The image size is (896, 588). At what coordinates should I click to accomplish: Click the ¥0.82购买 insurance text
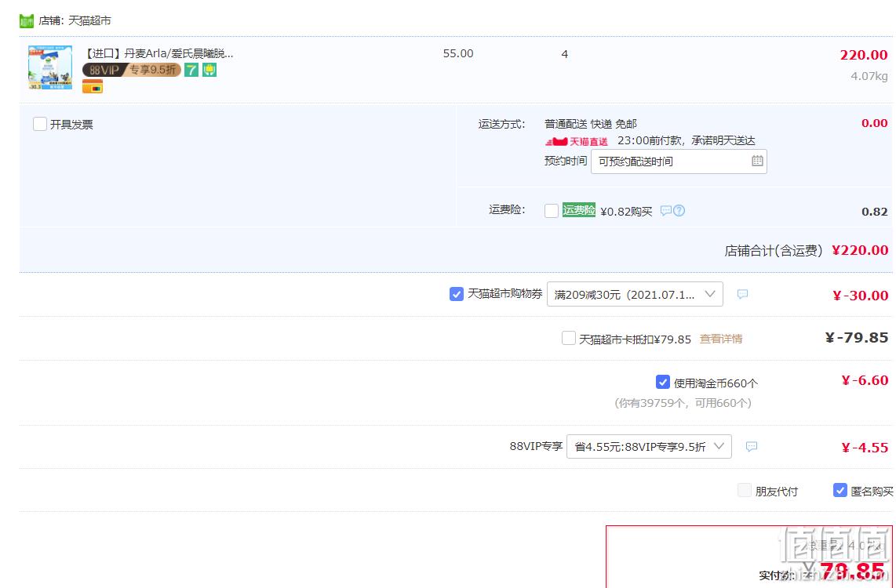(x=626, y=211)
